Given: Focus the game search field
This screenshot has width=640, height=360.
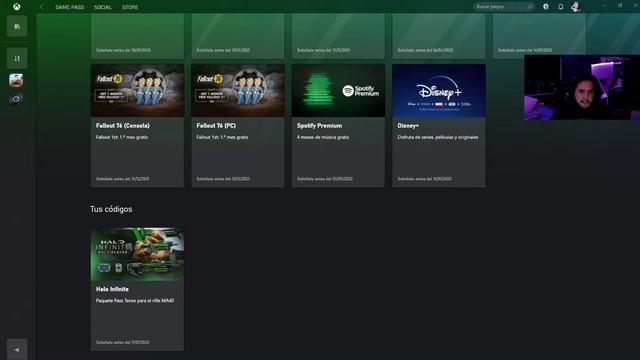Looking at the screenshot, I should click(504, 7).
